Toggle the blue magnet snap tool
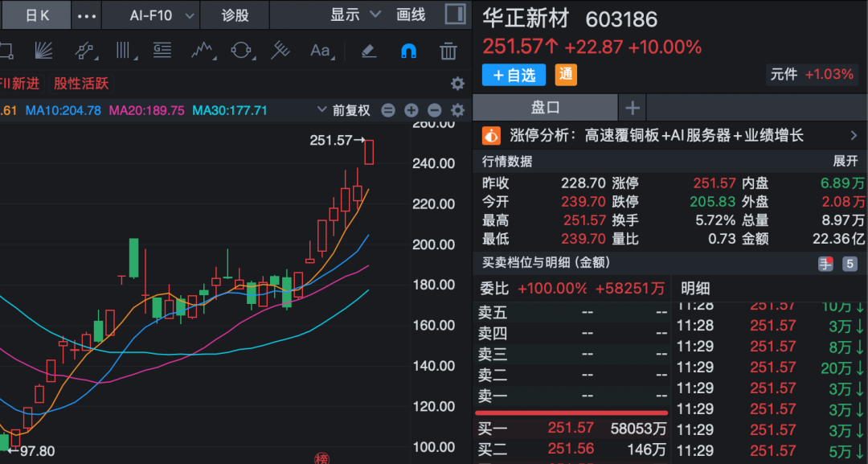 click(x=408, y=51)
